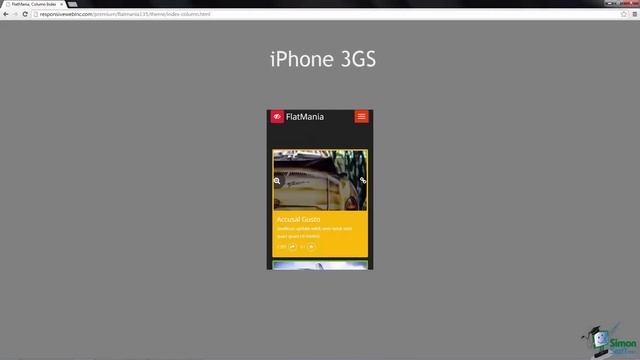Image resolution: width=640 pixels, height=360 pixels.
Task: Reload the page with the refresh icon
Action: [x=25, y=14]
